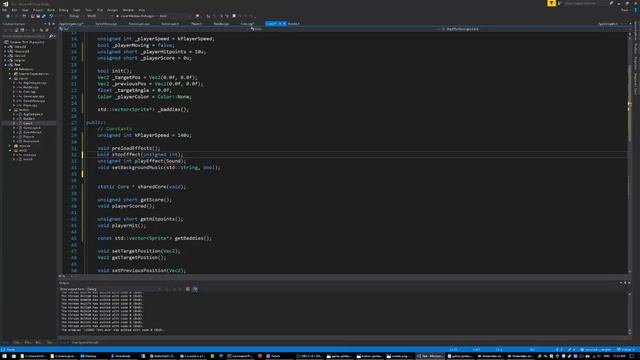
Task: Click the 'void playerHit();' declaration
Action: [122, 225]
